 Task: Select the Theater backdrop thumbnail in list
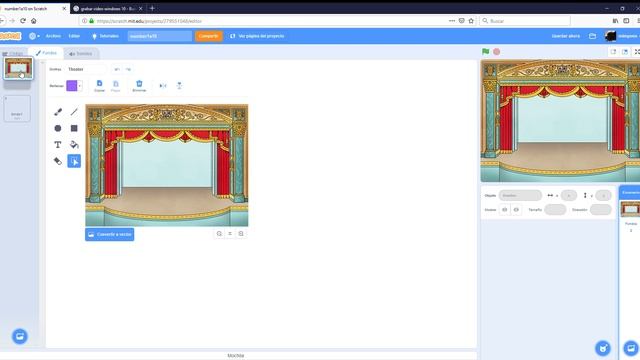[x=18, y=68]
